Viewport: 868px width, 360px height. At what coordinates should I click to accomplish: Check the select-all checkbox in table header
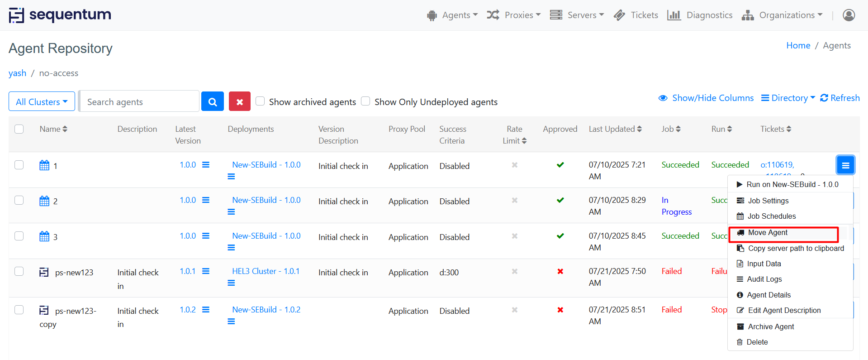point(19,129)
